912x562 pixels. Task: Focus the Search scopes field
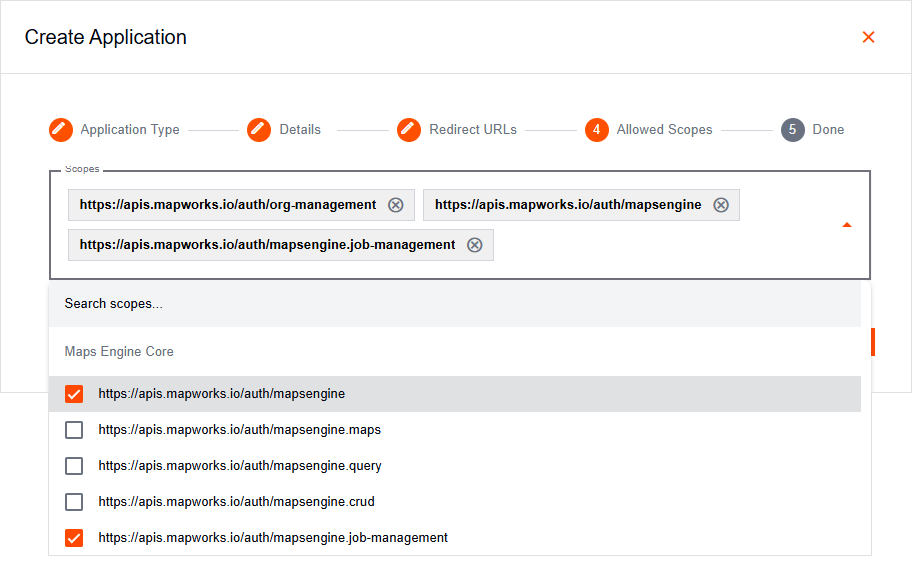(455, 304)
